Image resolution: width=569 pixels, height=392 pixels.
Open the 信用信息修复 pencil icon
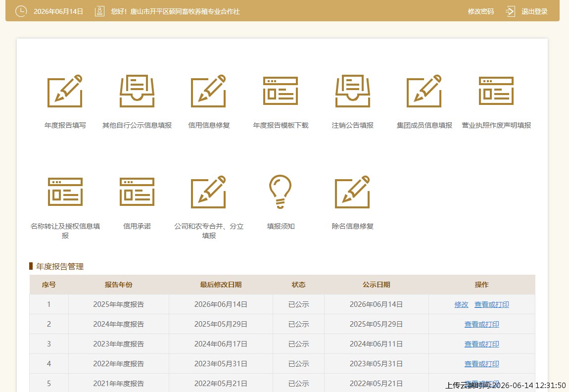point(209,91)
